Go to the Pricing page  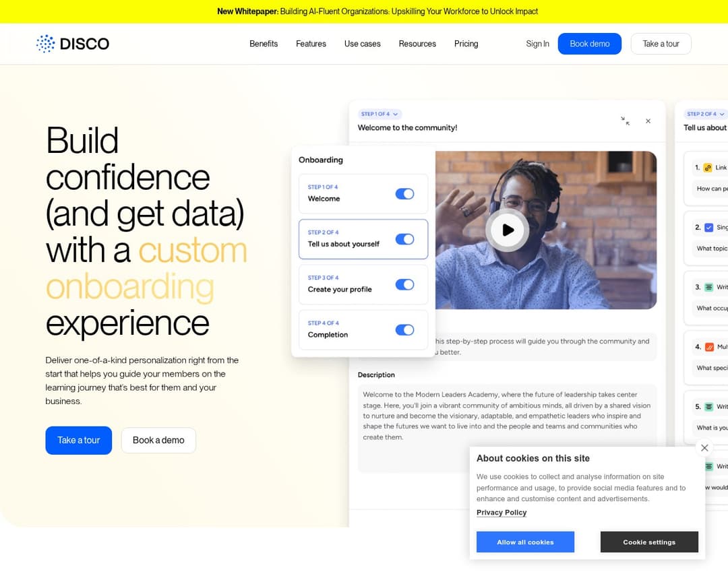(466, 44)
